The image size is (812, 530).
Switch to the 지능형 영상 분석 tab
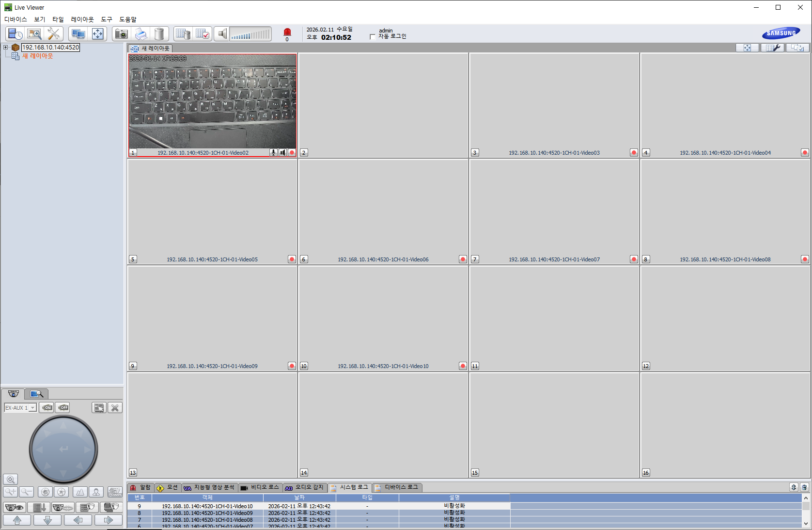(x=209, y=488)
